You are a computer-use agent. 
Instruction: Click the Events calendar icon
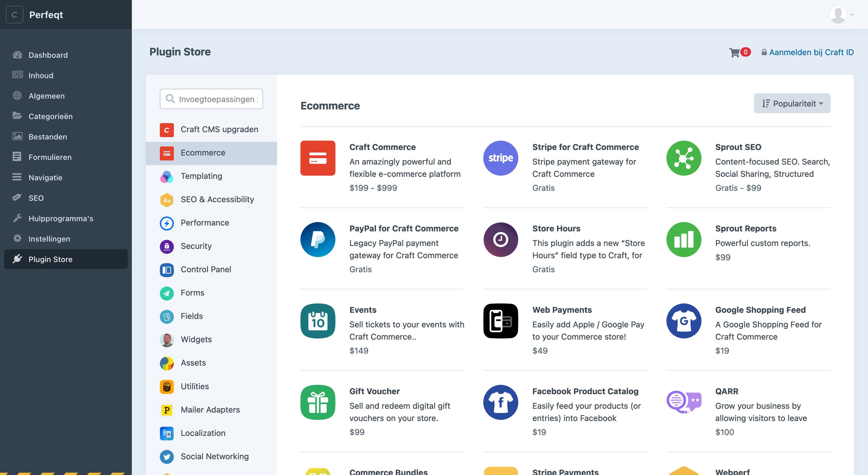pyautogui.click(x=318, y=321)
